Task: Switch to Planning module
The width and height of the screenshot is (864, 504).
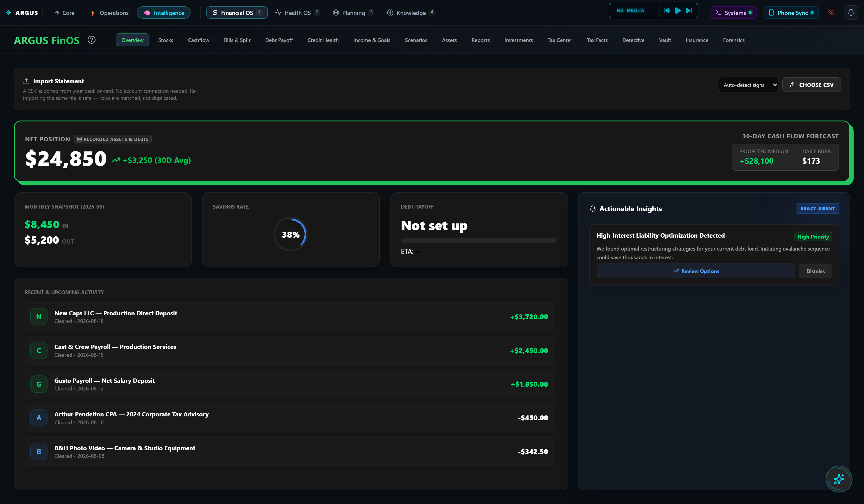Action: point(353,13)
